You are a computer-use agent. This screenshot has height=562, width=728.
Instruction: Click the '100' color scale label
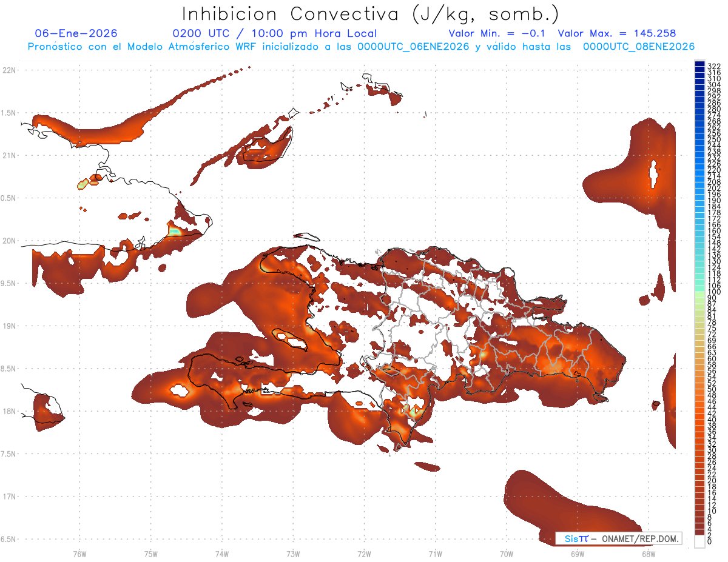click(x=714, y=292)
